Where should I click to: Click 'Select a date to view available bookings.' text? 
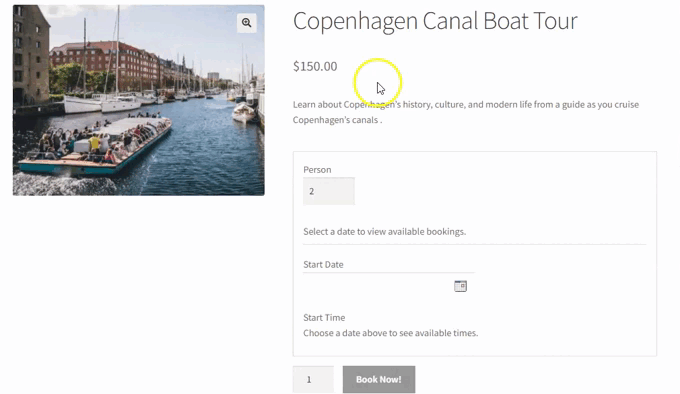384,231
